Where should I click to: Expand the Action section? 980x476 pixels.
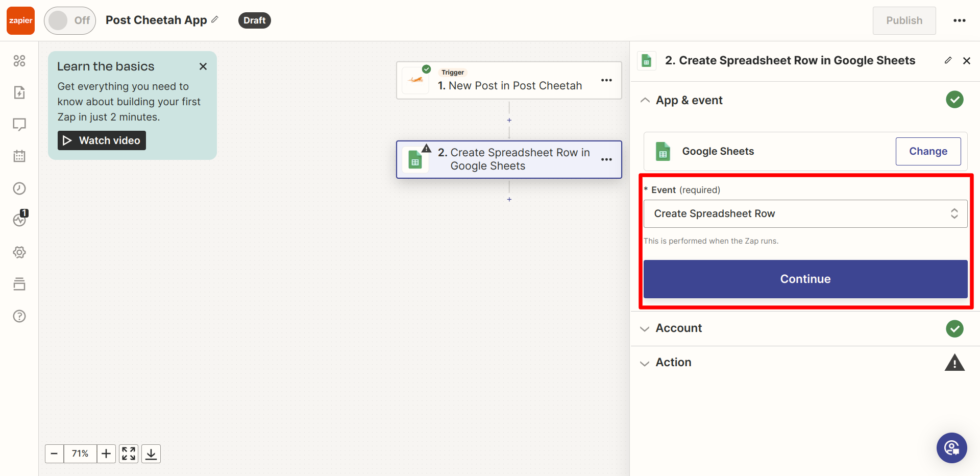(x=645, y=363)
